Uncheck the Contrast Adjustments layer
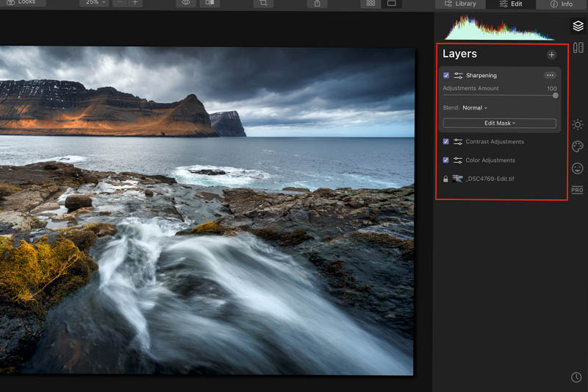 (x=446, y=141)
